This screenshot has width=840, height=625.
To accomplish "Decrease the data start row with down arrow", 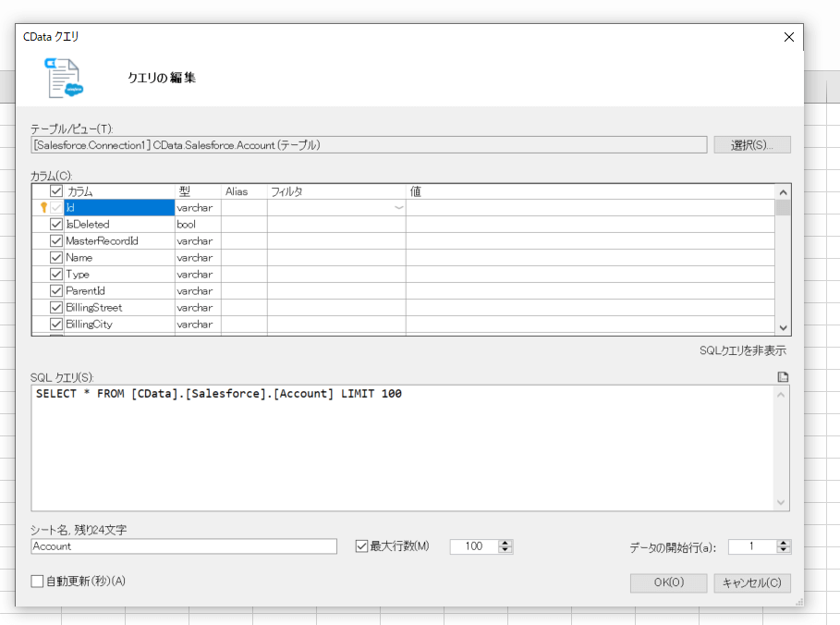I will pyautogui.click(x=784, y=550).
